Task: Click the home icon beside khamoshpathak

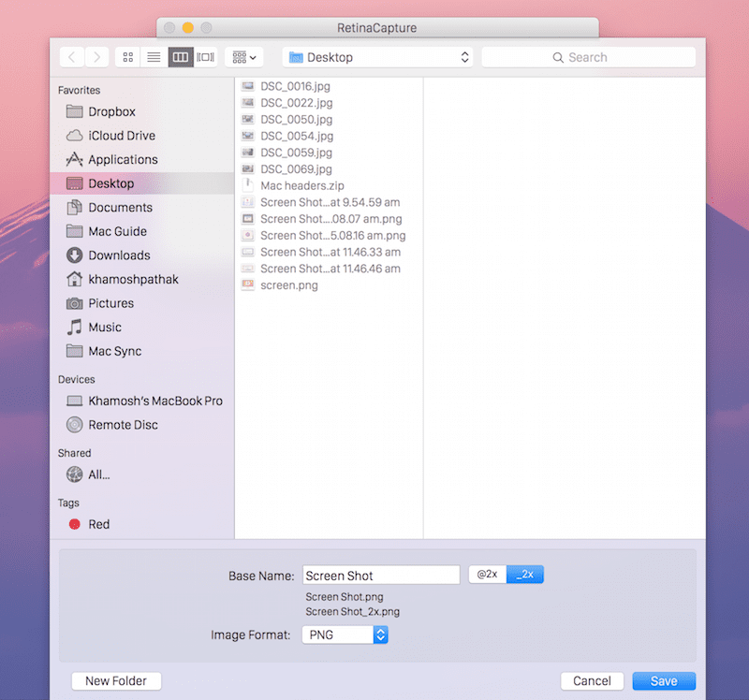Action: [74, 279]
